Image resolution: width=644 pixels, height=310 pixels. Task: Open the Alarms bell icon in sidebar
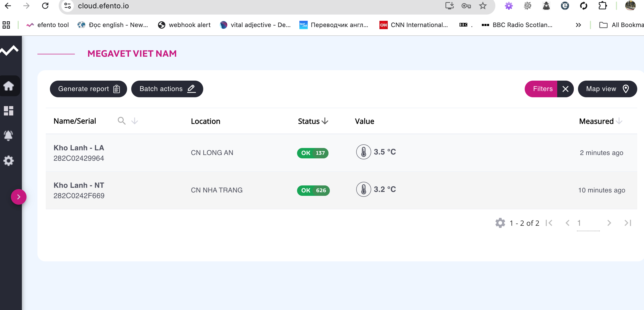(x=8, y=135)
